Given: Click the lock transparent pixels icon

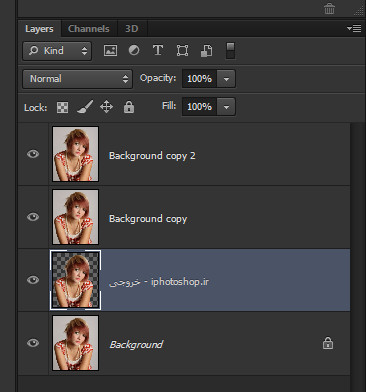Looking at the screenshot, I should click(62, 107).
